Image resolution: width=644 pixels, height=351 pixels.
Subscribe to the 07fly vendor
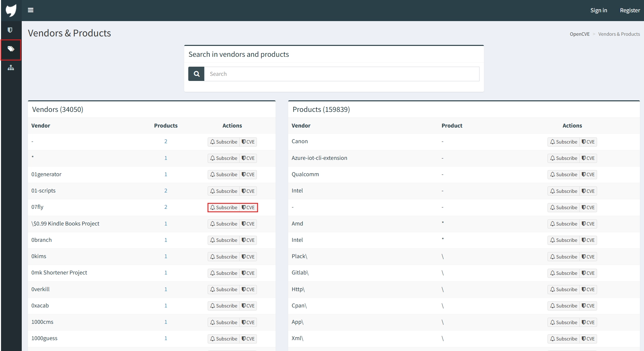pyautogui.click(x=224, y=207)
